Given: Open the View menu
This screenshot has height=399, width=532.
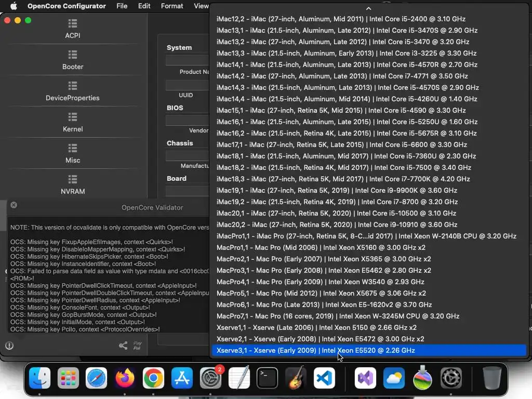Looking at the screenshot, I should click(x=201, y=6).
